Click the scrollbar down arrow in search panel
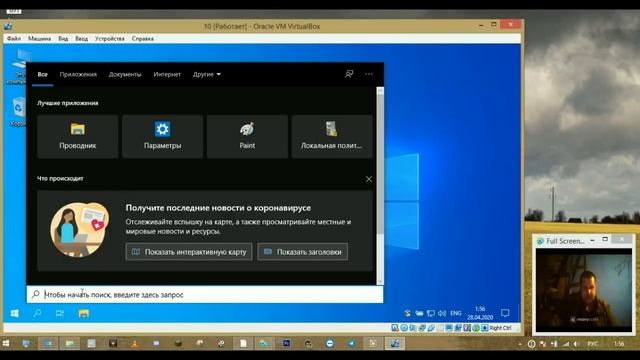Image resolution: width=640 pixels, height=360 pixels. tap(380, 281)
